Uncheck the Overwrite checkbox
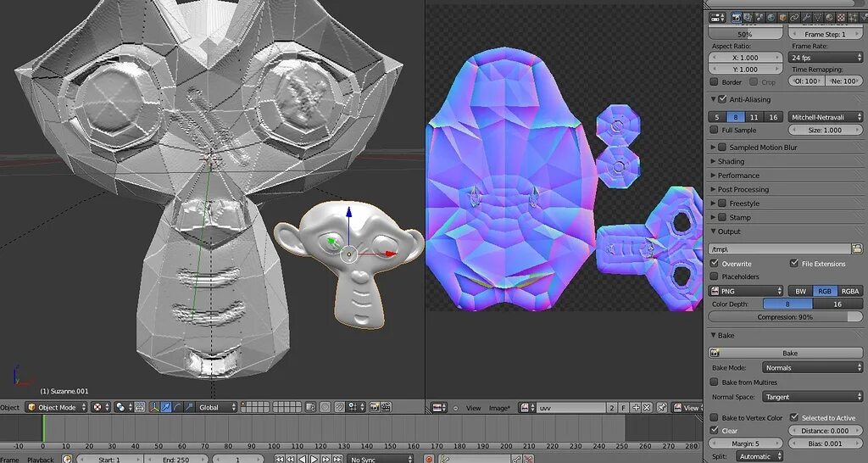This screenshot has height=463, width=868. (x=714, y=264)
